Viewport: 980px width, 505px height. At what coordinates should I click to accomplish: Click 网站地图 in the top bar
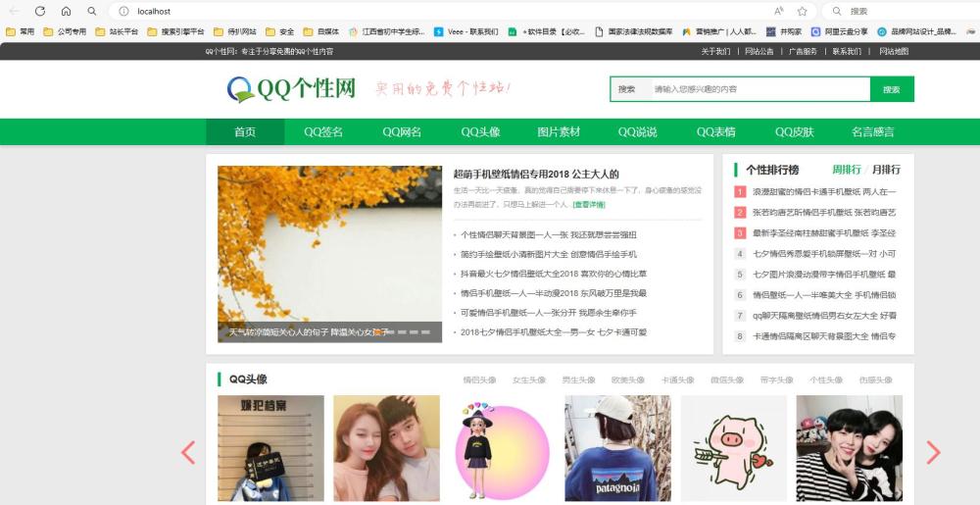[x=894, y=51]
